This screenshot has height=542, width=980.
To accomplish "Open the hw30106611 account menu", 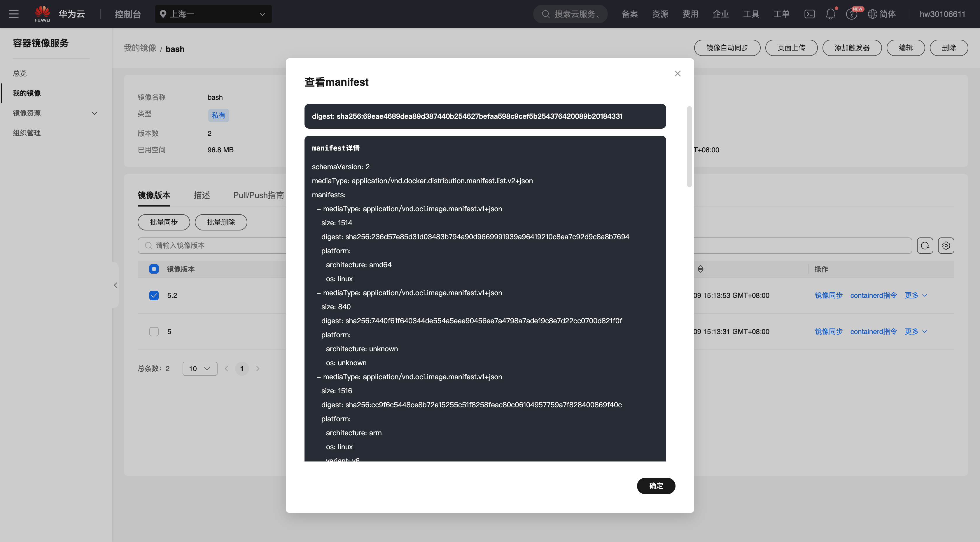I will coord(942,14).
